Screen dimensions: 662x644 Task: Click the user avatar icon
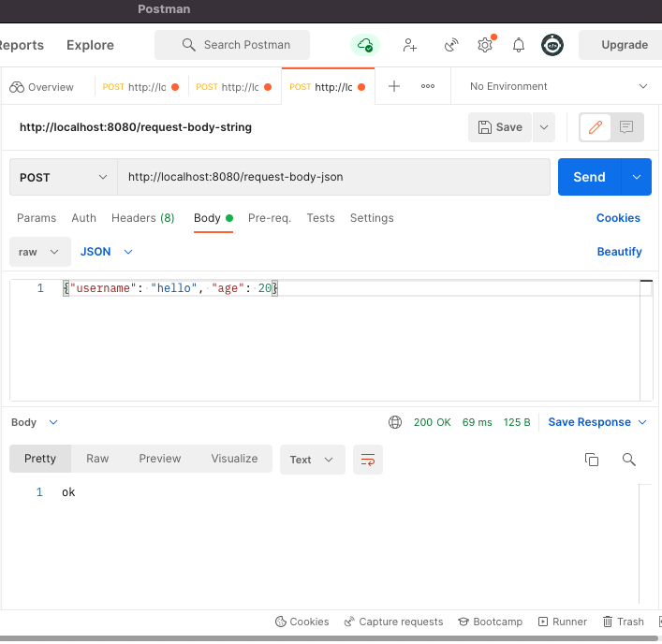pos(552,45)
